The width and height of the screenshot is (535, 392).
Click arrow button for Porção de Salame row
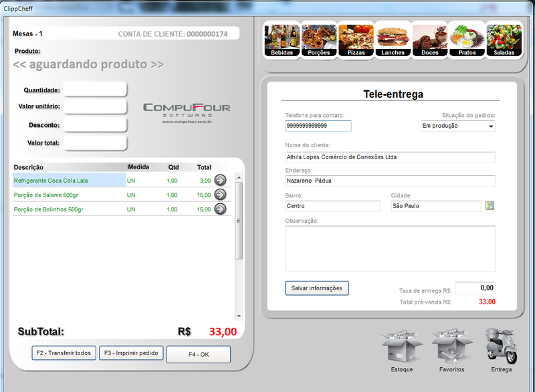tap(220, 195)
